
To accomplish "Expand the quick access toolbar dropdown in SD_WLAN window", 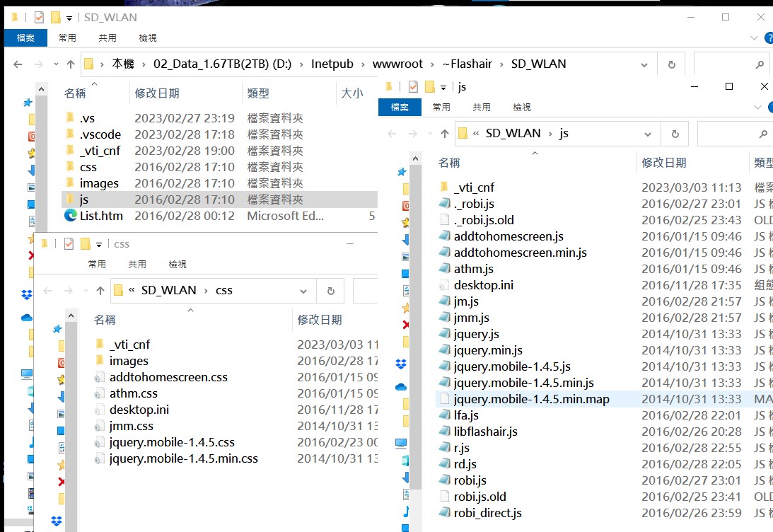I will 69,18.
